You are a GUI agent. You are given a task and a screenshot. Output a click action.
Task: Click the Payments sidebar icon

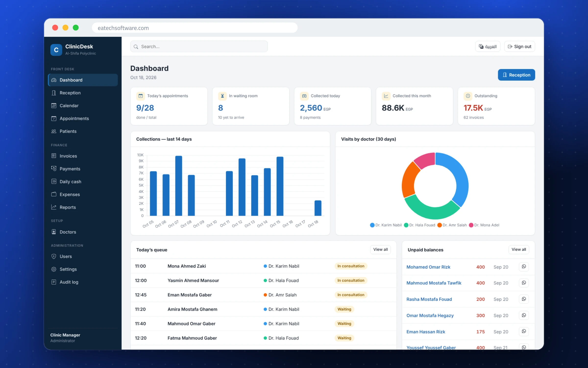click(54, 169)
